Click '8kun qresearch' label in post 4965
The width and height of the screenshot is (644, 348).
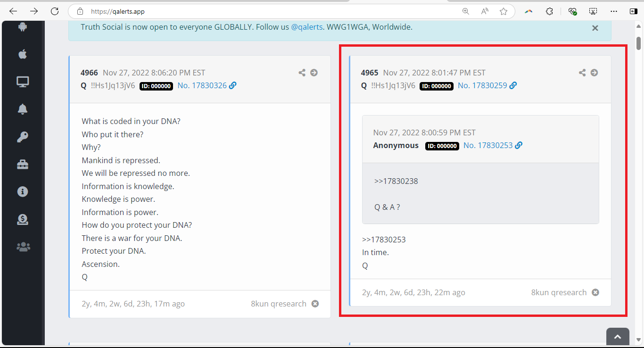tap(559, 292)
